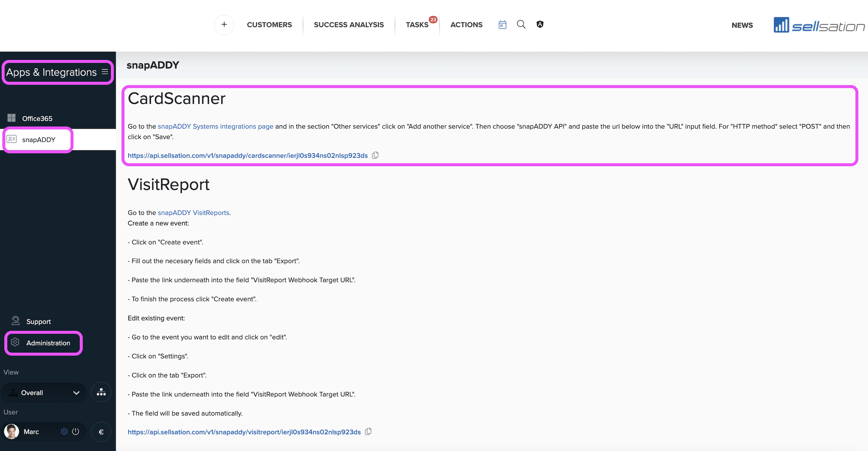This screenshot has width=868, height=451.
Task: Open user settings gear next to Marc
Action: [64, 431]
